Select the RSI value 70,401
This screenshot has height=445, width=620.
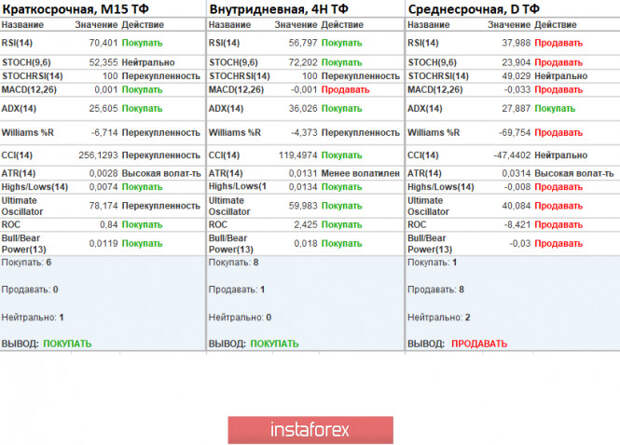(x=103, y=43)
